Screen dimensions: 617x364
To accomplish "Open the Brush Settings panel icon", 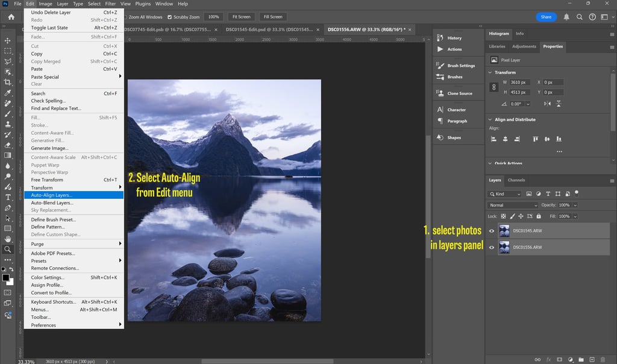I will point(439,65).
